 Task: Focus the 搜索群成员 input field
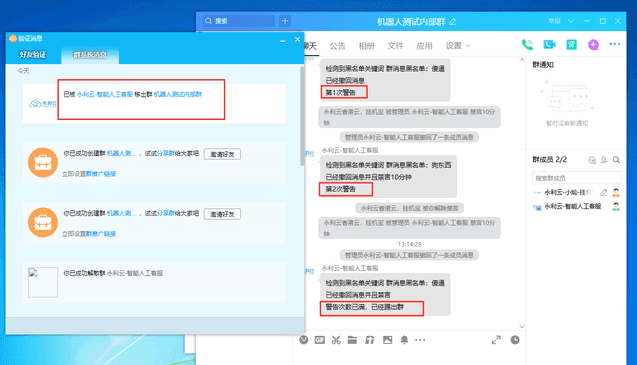pos(576,178)
